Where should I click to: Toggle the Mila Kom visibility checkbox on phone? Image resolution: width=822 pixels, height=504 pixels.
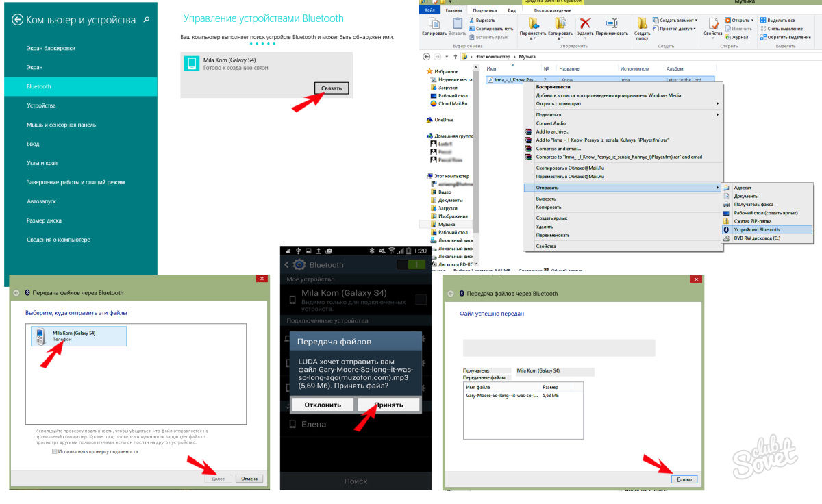(x=421, y=299)
